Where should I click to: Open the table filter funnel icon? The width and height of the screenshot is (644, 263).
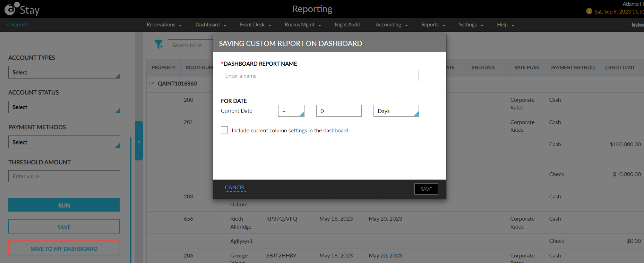[x=158, y=44]
